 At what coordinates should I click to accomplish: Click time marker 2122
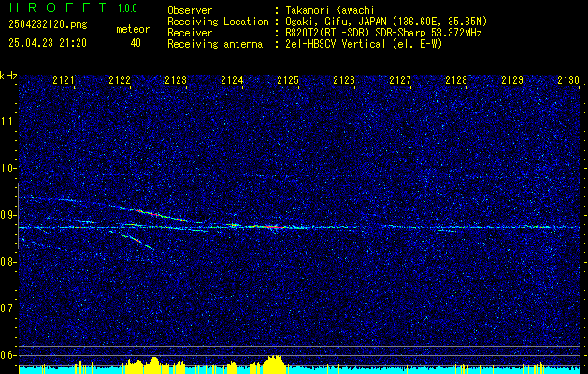(x=120, y=80)
